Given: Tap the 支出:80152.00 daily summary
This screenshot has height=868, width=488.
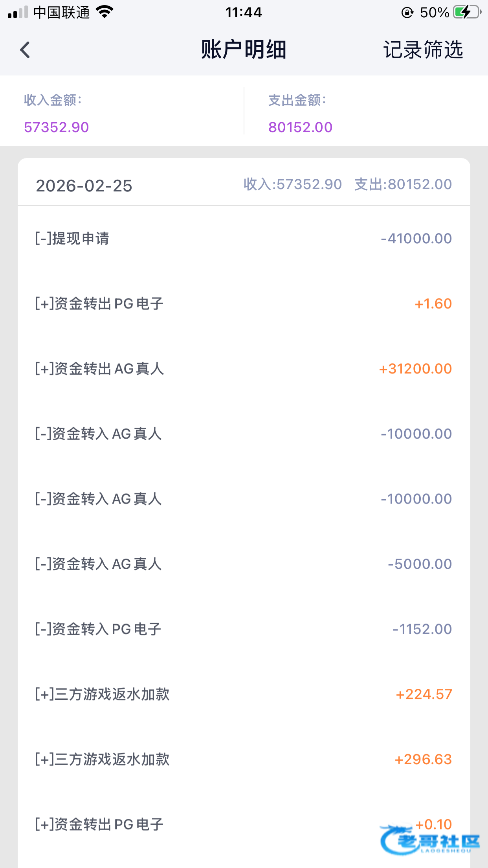Looking at the screenshot, I should click(403, 184).
